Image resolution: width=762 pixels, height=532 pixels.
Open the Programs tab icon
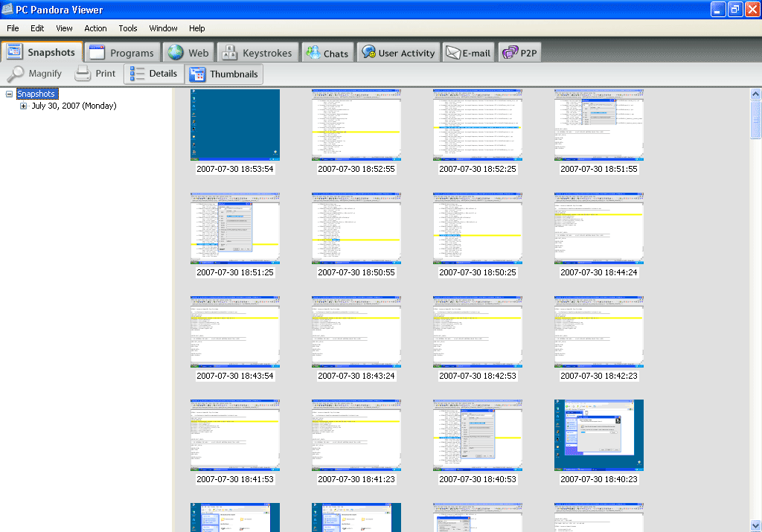pyautogui.click(x=97, y=53)
